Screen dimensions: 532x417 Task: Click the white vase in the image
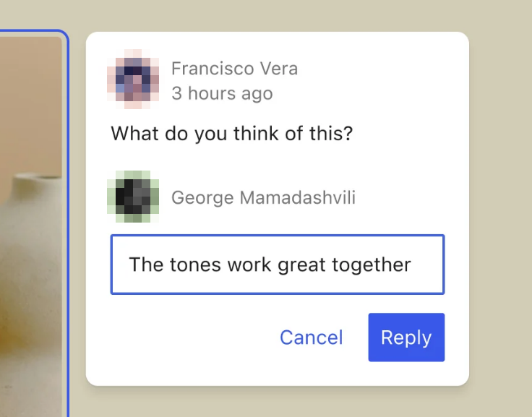(x=29, y=238)
